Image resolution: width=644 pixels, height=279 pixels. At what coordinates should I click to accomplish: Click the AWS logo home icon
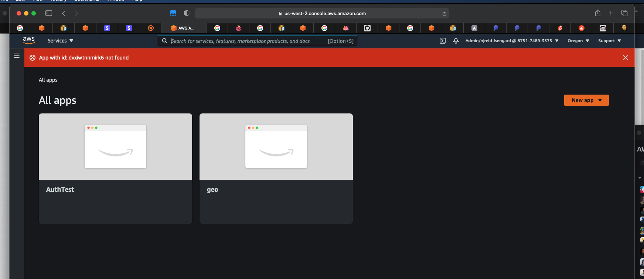(x=29, y=41)
